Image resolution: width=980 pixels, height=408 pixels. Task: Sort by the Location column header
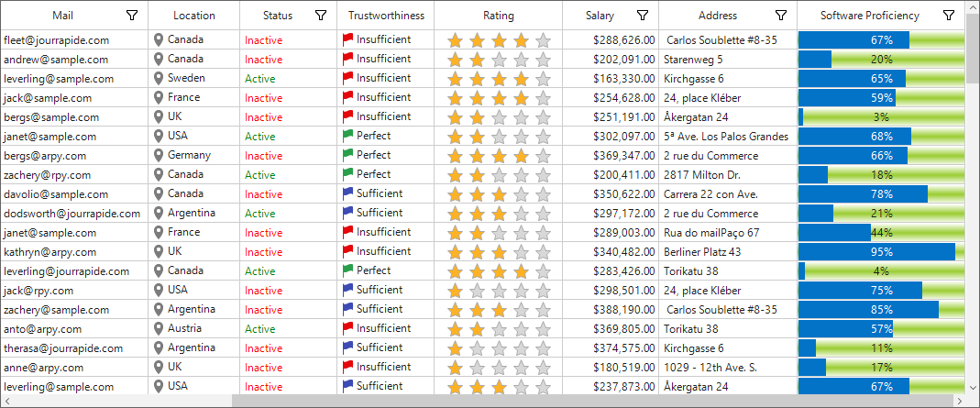(193, 16)
